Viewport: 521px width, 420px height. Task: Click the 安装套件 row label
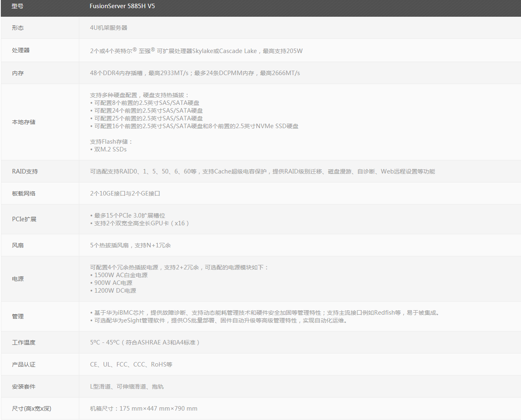(x=24, y=387)
